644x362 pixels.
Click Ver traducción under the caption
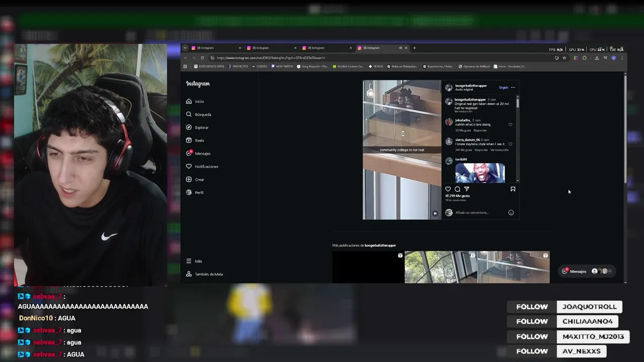463,111
